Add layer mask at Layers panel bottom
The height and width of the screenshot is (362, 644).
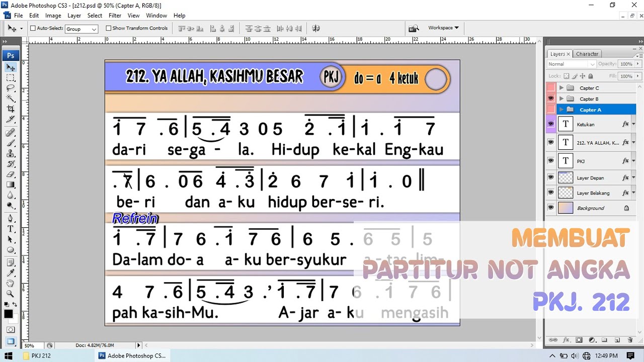click(x=579, y=340)
